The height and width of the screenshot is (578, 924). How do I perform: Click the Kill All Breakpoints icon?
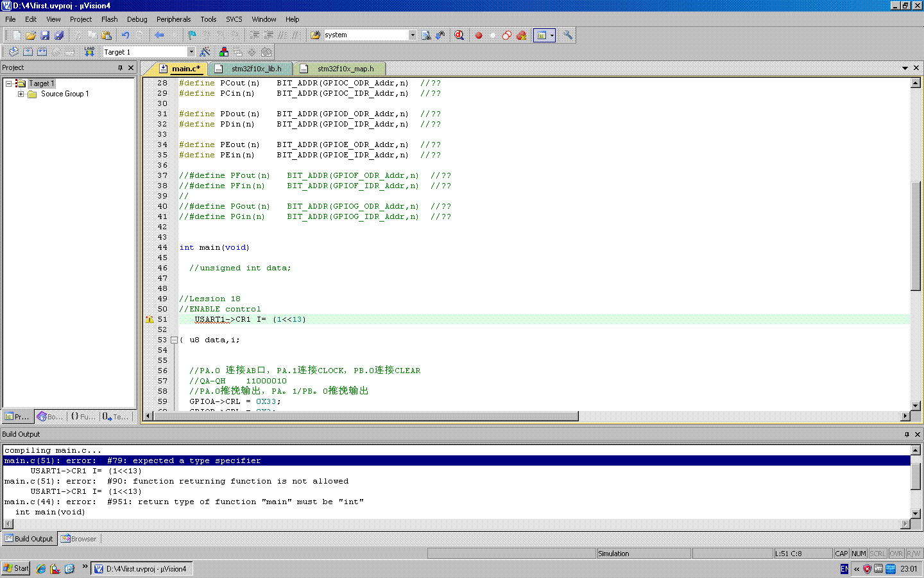click(521, 35)
